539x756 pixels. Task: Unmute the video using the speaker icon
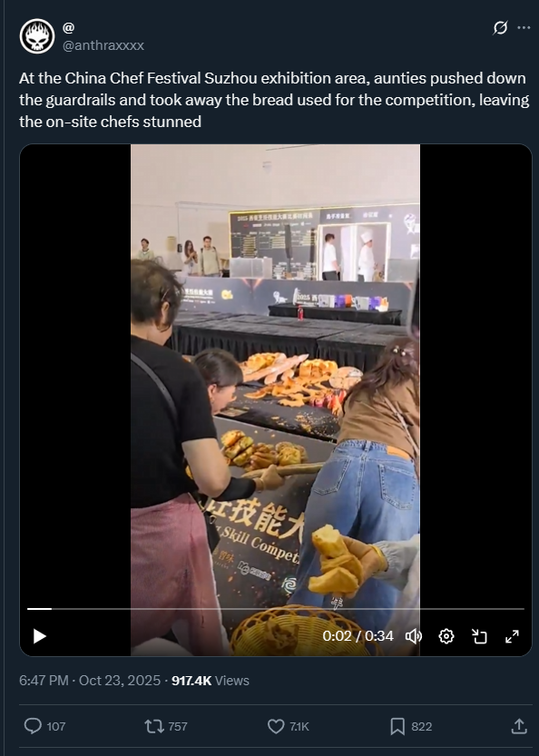click(x=414, y=636)
